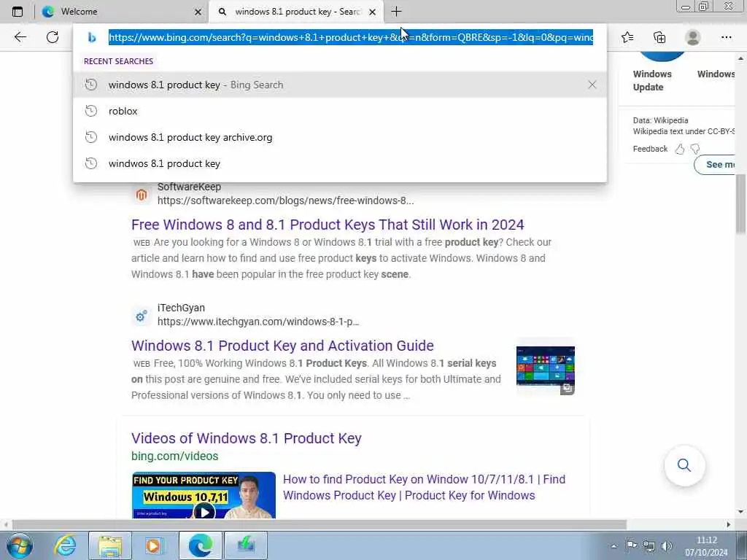
Task: Play the 'Find Your Product Key' video thumbnail
Action: (204, 495)
